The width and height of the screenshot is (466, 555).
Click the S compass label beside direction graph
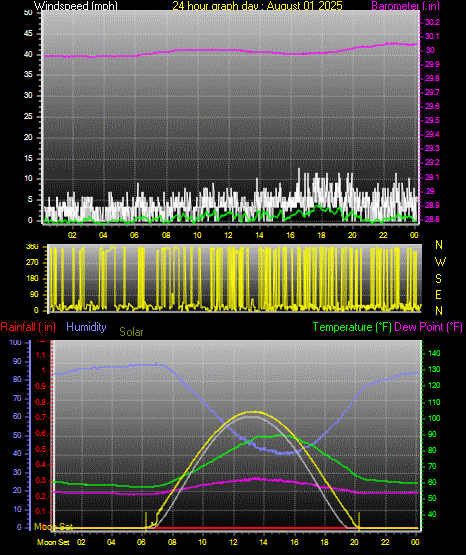click(438, 279)
